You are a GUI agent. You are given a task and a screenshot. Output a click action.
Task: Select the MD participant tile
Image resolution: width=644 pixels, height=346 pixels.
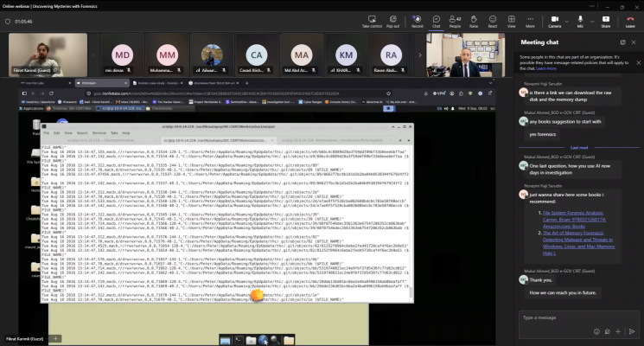[x=123, y=55]
